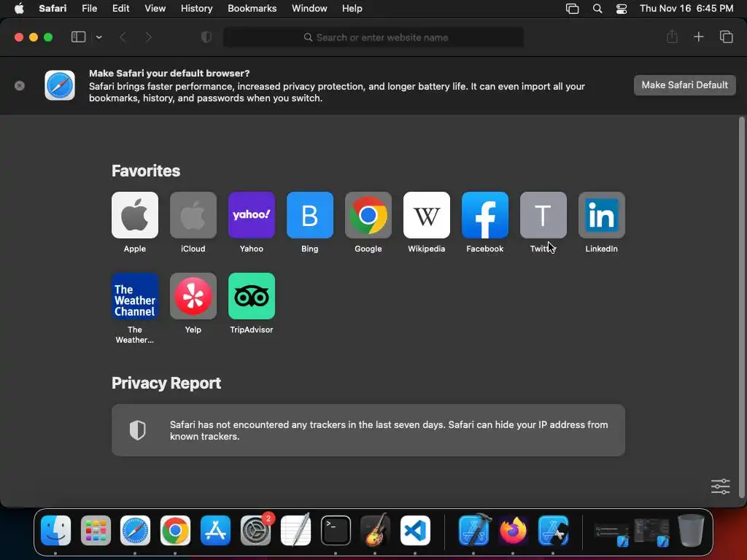Open the TripAdvisor favorite tile
Viewport: 747px width, 560px height.
pyautogui.click(x=252, y=296)
